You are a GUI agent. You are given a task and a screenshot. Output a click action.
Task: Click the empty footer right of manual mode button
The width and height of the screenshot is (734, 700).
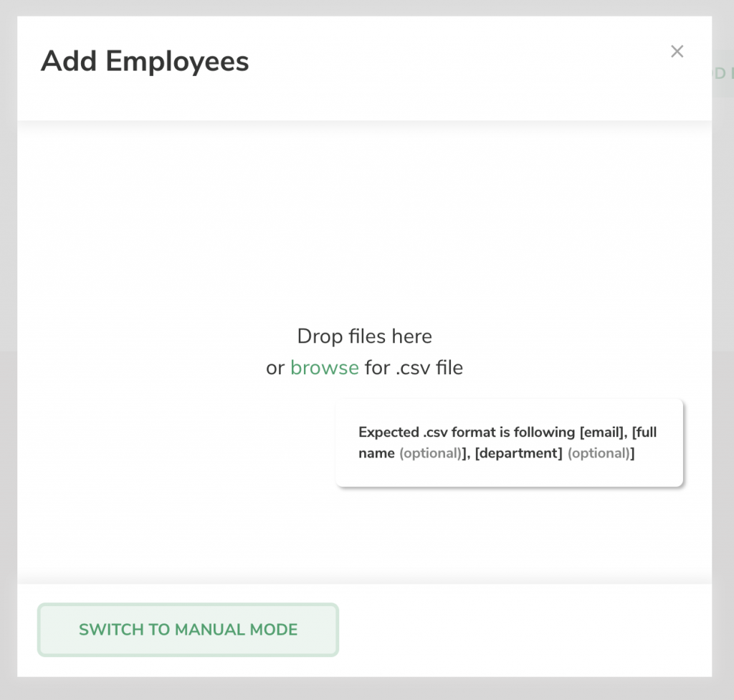(x=524, y=629)
